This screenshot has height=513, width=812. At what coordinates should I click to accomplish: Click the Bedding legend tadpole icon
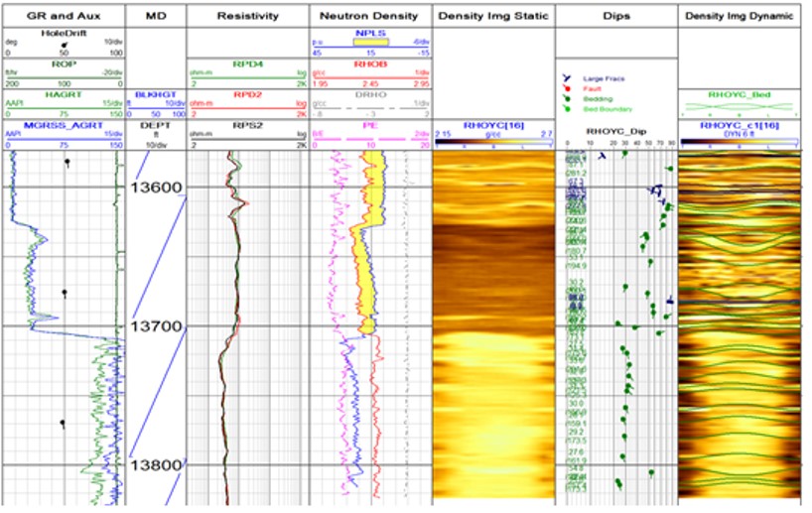(567, 98)
